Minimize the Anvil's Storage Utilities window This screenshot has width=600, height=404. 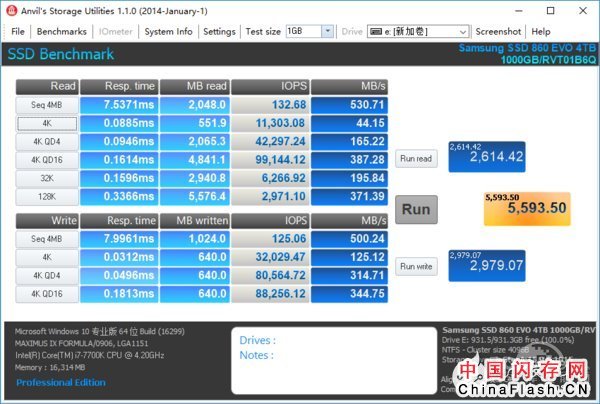coord(518,11)
